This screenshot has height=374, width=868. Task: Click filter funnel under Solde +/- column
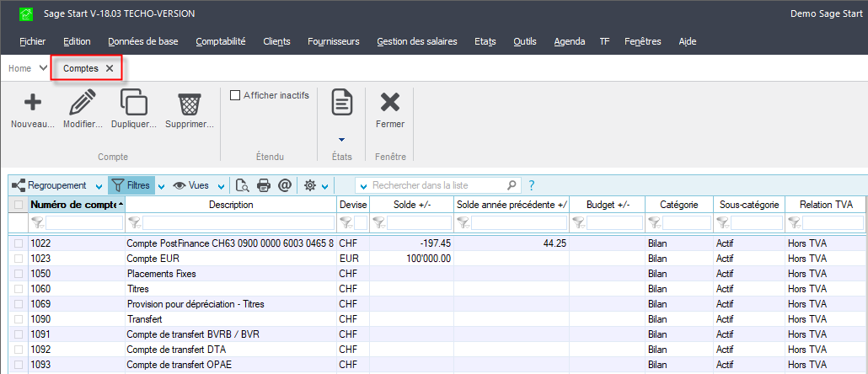pyautogui.click(x=379, y=223)
